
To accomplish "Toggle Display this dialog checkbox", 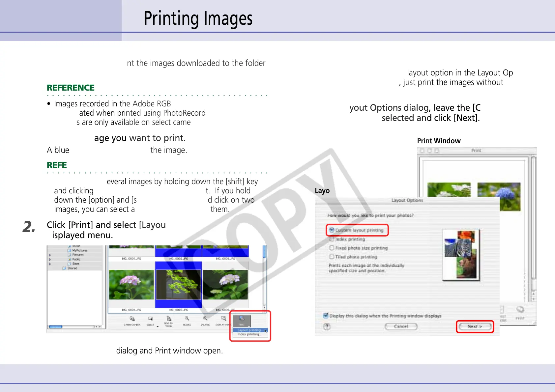I will click(326, 316).
